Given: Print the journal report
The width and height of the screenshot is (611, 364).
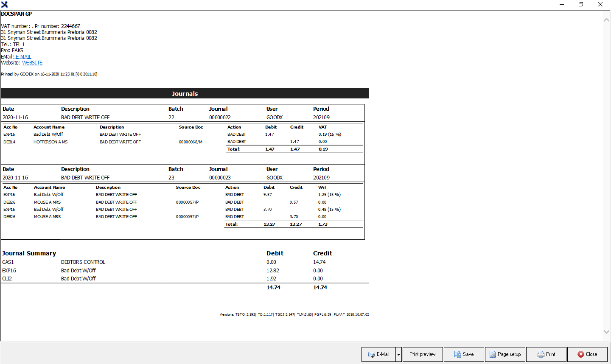Looking at the screenshot, I should pos(546,354).
